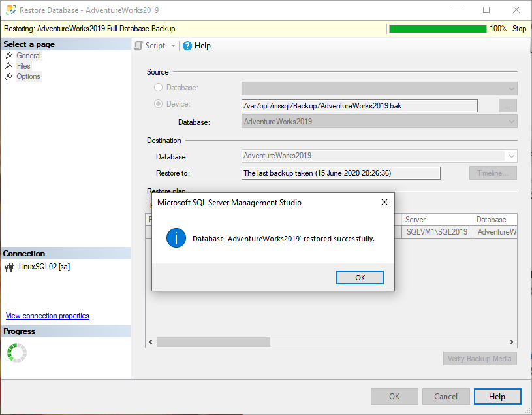This screenshot has height=415, width=532.
Task: Click the Cancel button
Action: 446,396
